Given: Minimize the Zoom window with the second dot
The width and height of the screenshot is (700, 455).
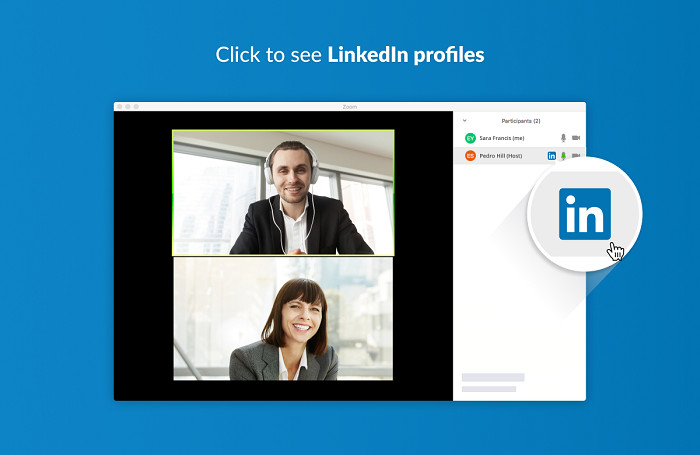Looking at the screenshot, I should pos(128,107).
